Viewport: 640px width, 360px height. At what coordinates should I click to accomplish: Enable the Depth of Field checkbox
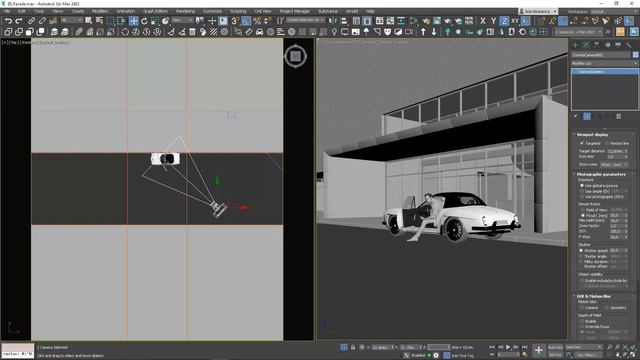tap(582, 321)
